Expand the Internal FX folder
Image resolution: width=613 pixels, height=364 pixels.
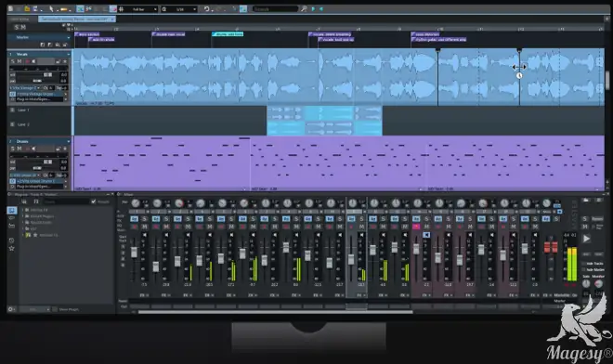tap(22, 210)
